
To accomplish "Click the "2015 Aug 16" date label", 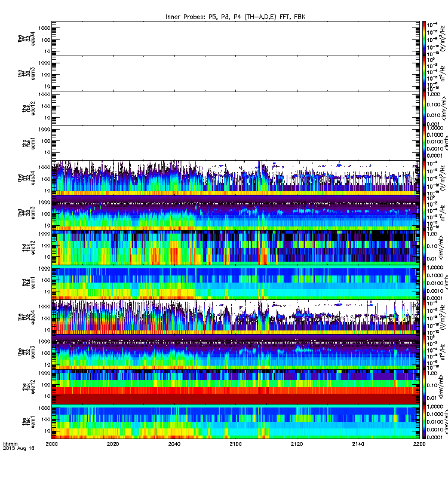I will [x=19, y=448].
